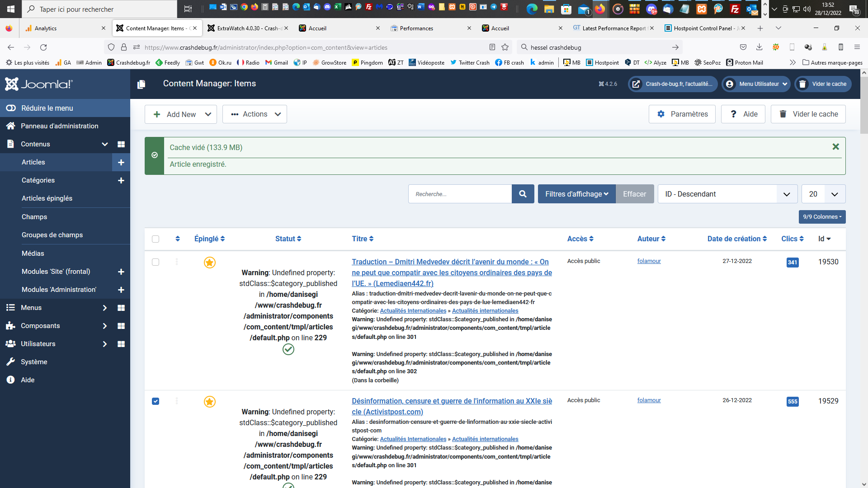Click the featured star of article 19530
868x488 pixels.
coord(209,263)
